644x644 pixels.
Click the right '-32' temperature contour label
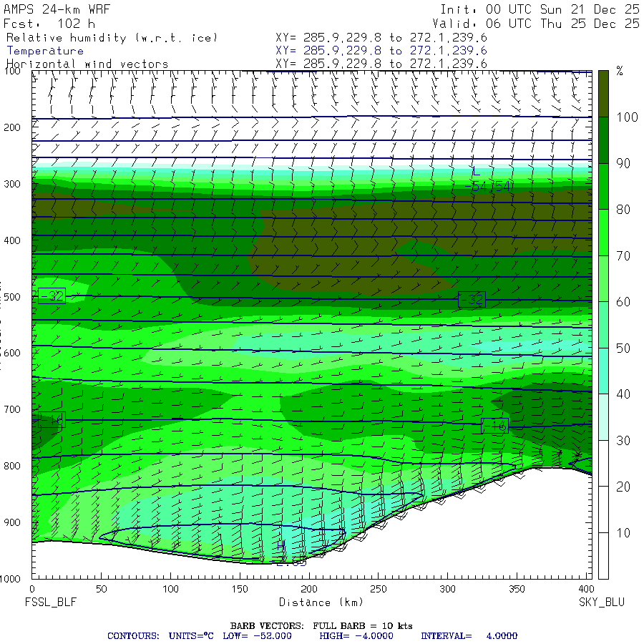(472, 300)
